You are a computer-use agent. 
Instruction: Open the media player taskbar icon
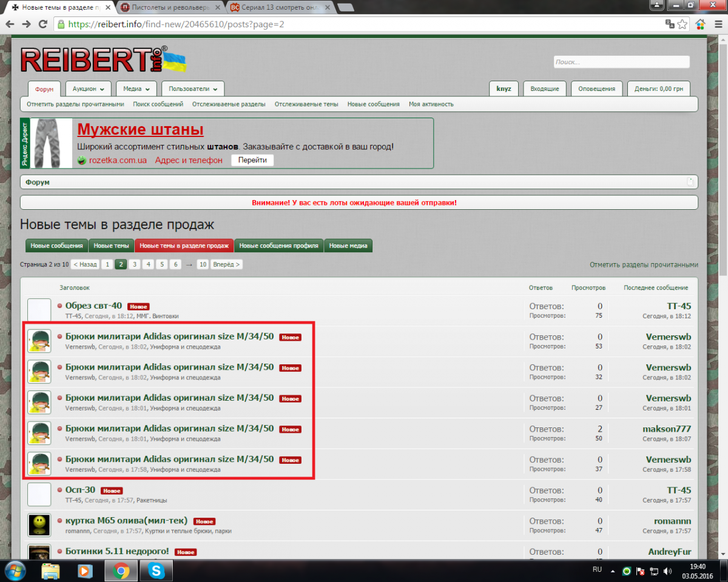coord(86,571)
